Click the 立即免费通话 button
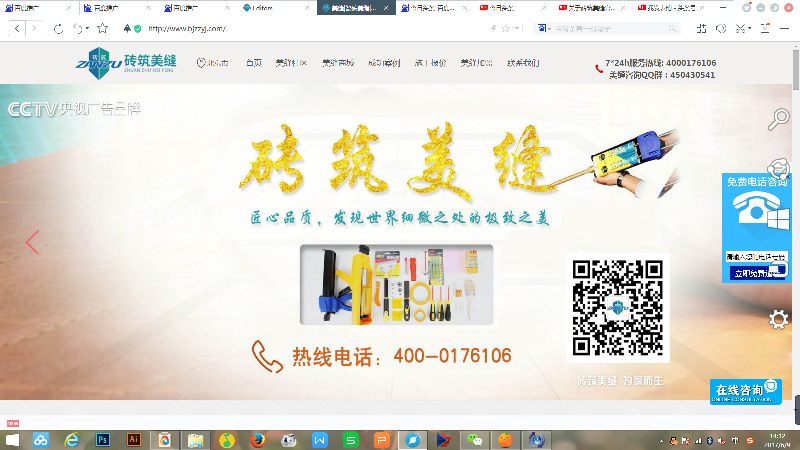The height and width of the screenshot is (450, 800). 757,273
